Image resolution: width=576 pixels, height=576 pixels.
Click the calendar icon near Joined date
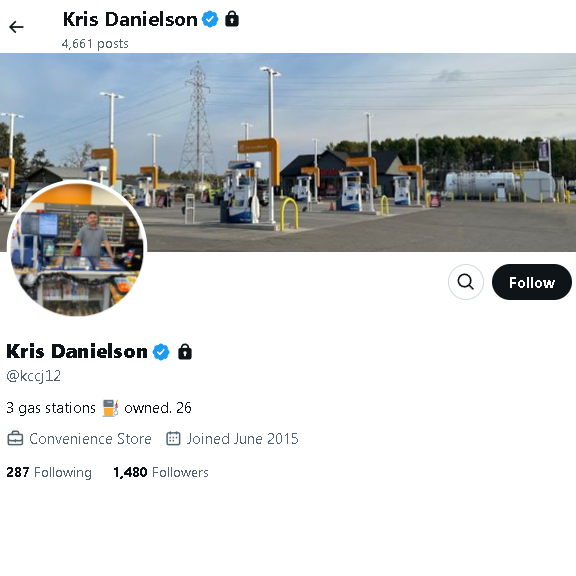click(173, 438)
